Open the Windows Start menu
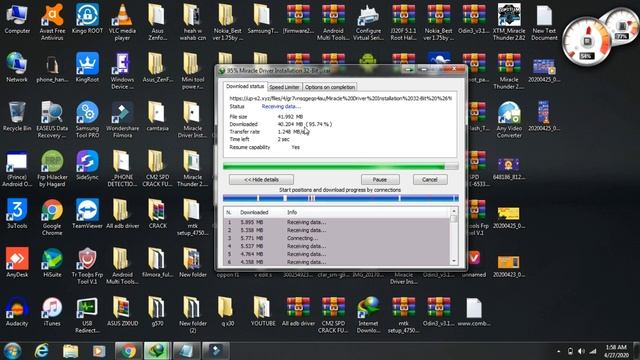Viewport: 640px width, 360px height. tap(12, 351)
